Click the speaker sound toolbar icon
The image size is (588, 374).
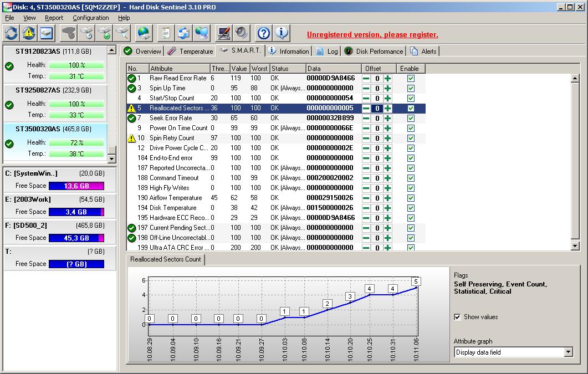(242, 33)
